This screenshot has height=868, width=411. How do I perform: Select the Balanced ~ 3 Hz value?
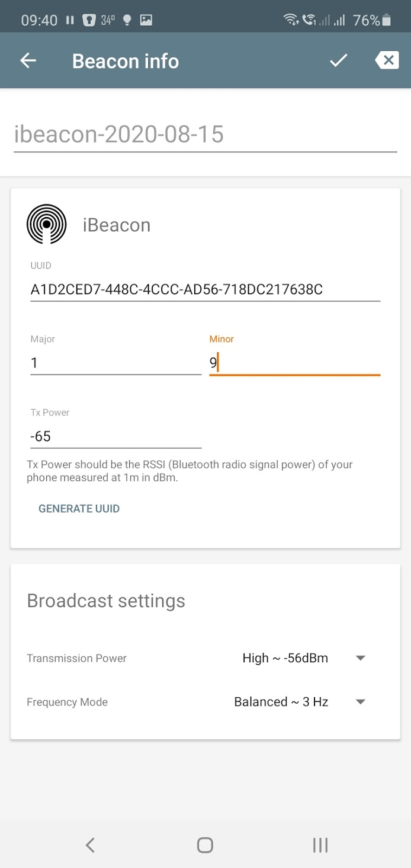pos(281,702)
